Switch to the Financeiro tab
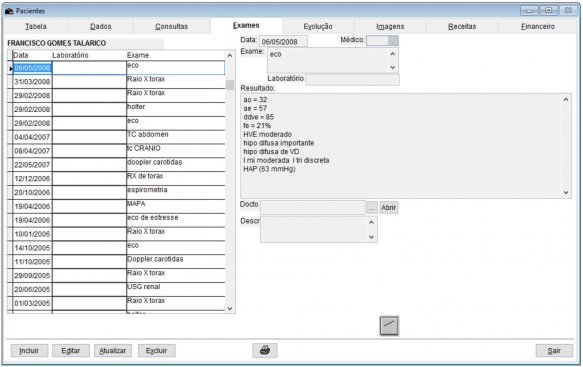 538,26
